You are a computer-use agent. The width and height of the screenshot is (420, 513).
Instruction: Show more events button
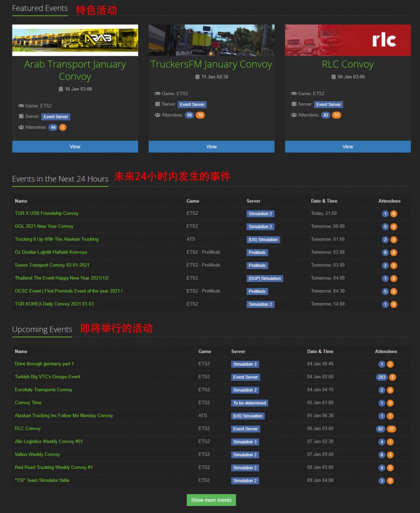(x=211, y=500)
